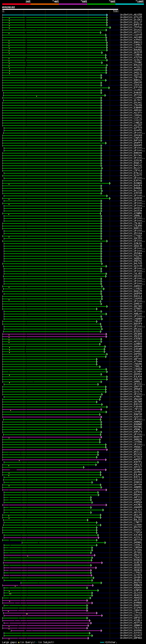This screenshot has height=644, width=146.
Task: Click the magenta alignment bar for UniRef100_Q5CWA8
Action: (55, 334)
